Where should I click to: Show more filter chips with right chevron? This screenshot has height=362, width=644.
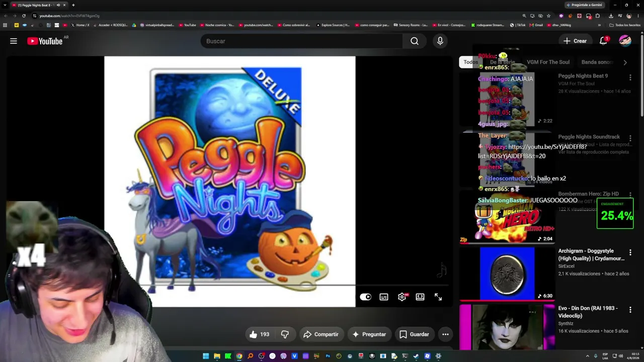coord(625,62)
